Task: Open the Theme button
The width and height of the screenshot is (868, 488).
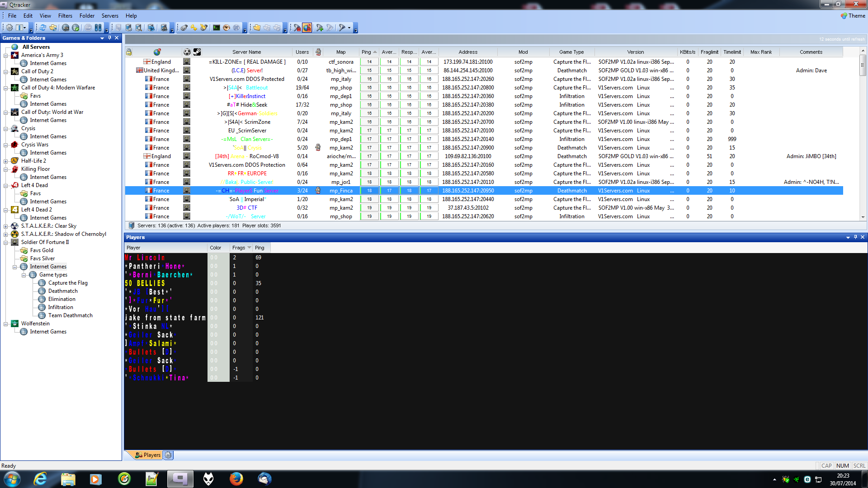Action: [x=853, y=16]
